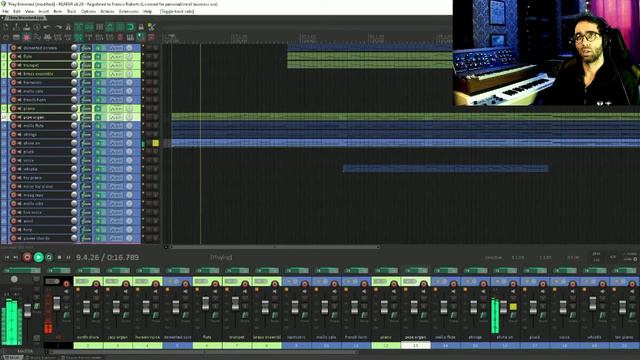The image size is (640, 360).
Task: Toggle the metronome toolbar icon
Action: tap(68, 27)
